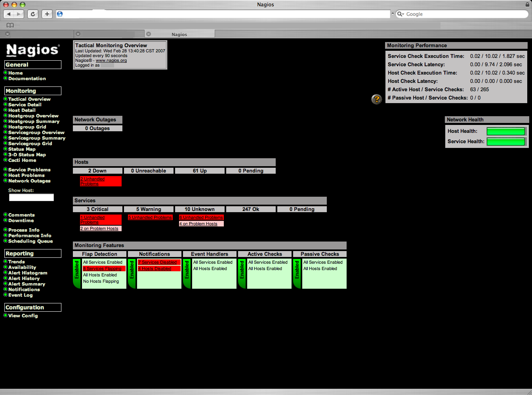
Task: Open Cacti Home in the sidebar
Action: pyautogui.click(x=22, y=160)
